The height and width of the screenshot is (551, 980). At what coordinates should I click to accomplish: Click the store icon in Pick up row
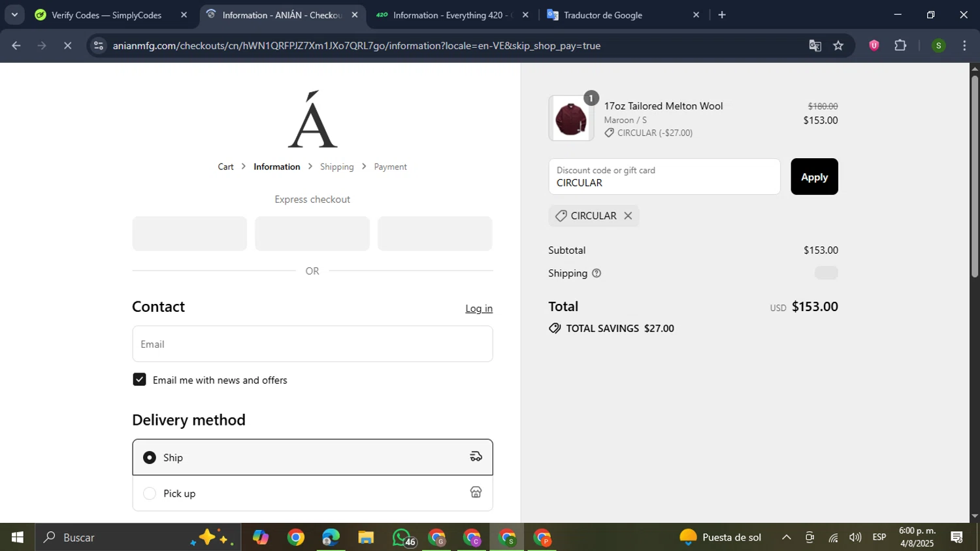[476, 493]
